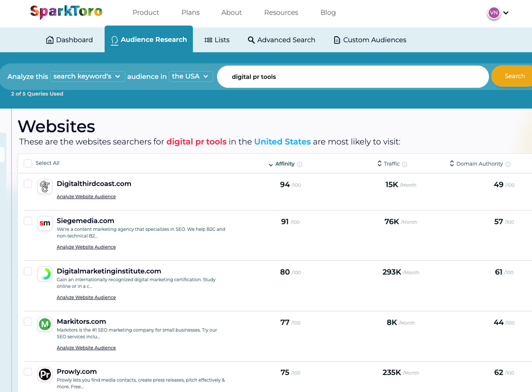Click Digitalmarketinginstitute.com's traffic value 293K

(x=392, y=272)
